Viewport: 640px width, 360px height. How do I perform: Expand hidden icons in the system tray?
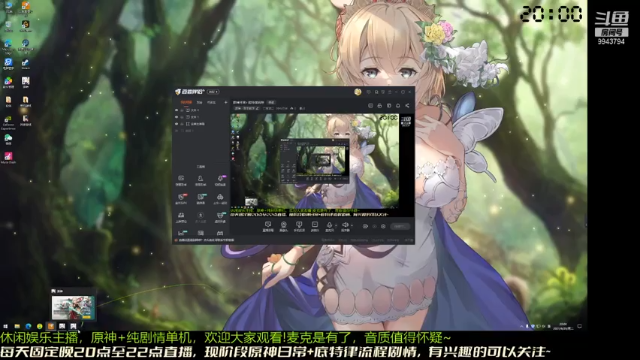tap(522, 326)
